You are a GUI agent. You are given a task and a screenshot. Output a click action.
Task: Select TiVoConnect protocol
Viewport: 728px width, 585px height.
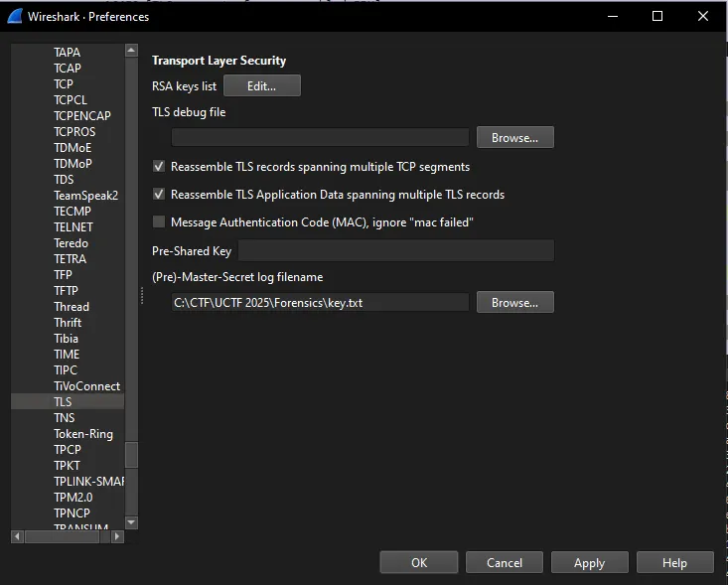point(86,385)
